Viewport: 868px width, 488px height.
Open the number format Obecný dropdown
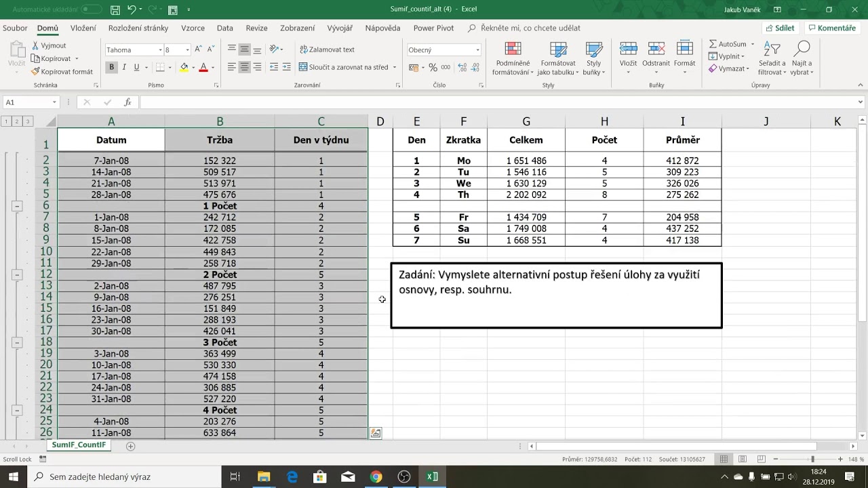[x=477, y=49]
